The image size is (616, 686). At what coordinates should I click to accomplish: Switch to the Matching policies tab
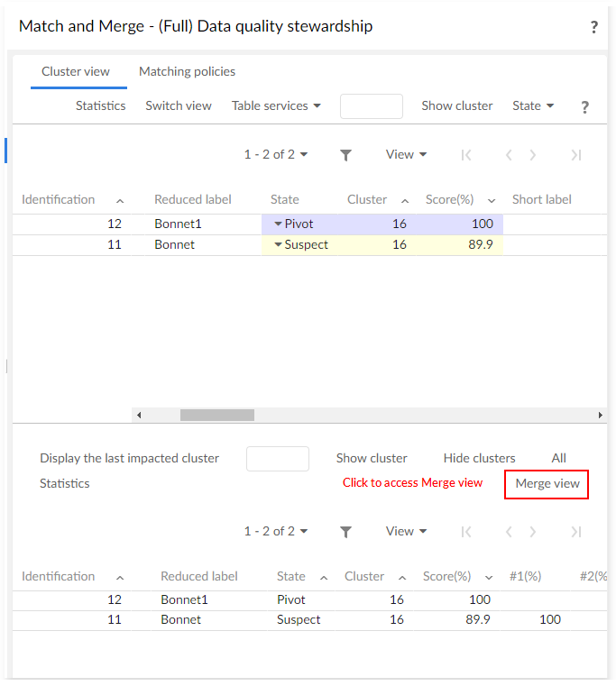click(187, 71)
